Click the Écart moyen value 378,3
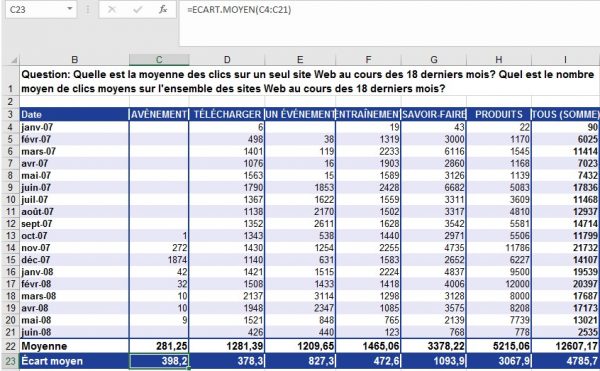This screenshot has height=371, width=600. pyautogui.click(x=227, y=361)
